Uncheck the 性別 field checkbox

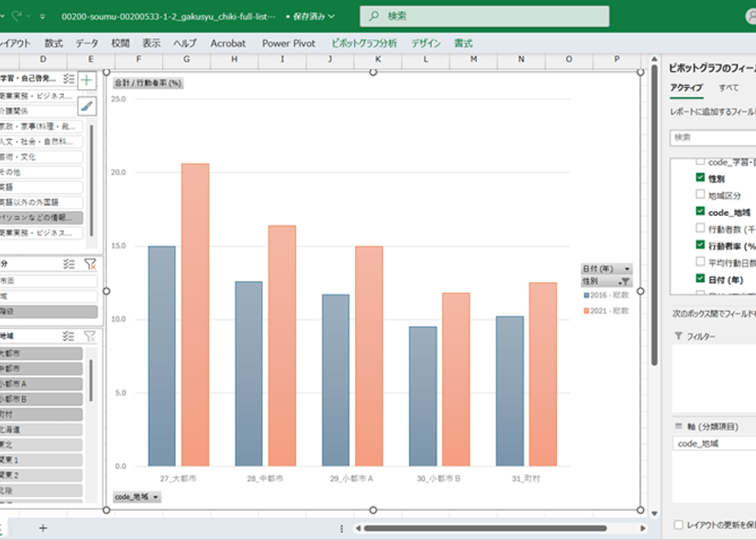[700, 178]
